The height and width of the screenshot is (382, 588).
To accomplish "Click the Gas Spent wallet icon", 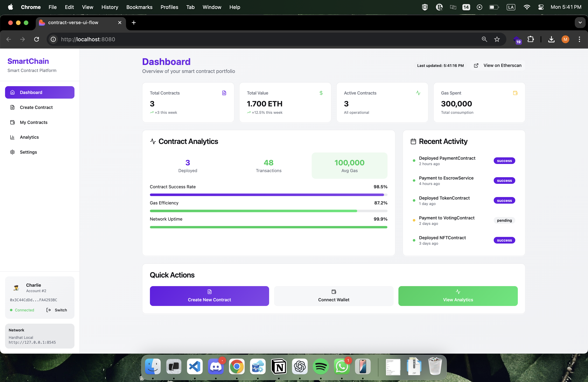I will point(515,93).
